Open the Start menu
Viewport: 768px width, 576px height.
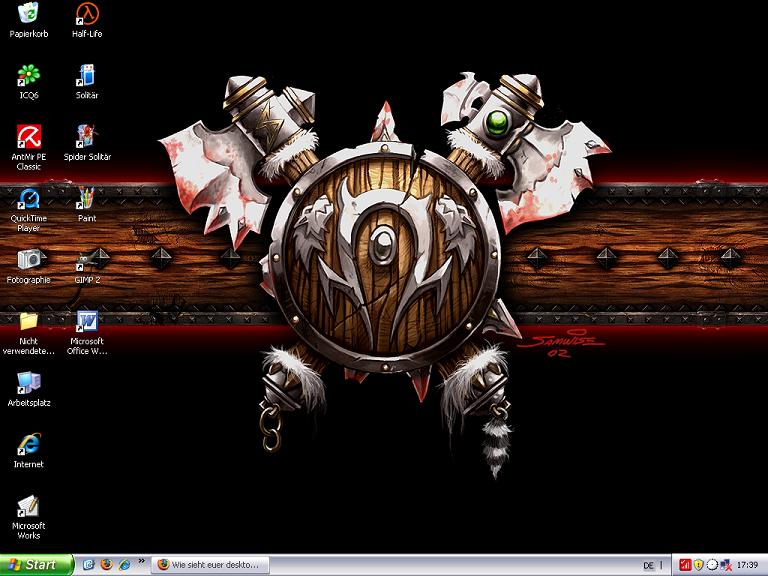click(x=37, y=565)
